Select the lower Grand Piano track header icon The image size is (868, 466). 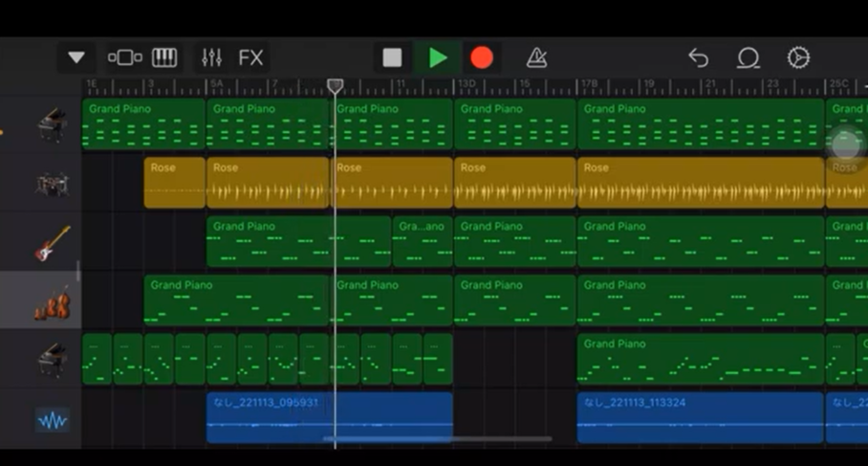52,360
